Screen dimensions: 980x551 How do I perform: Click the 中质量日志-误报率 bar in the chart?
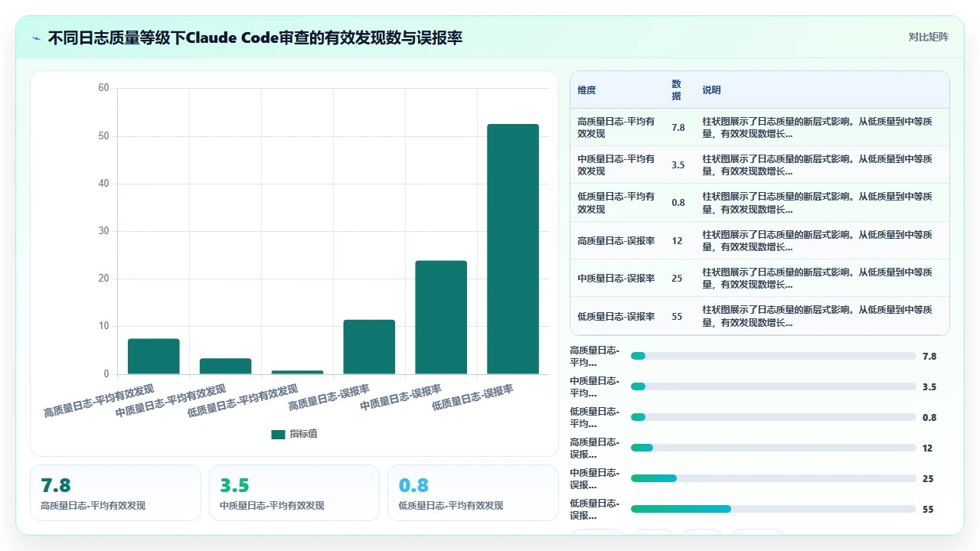[441, 318]
